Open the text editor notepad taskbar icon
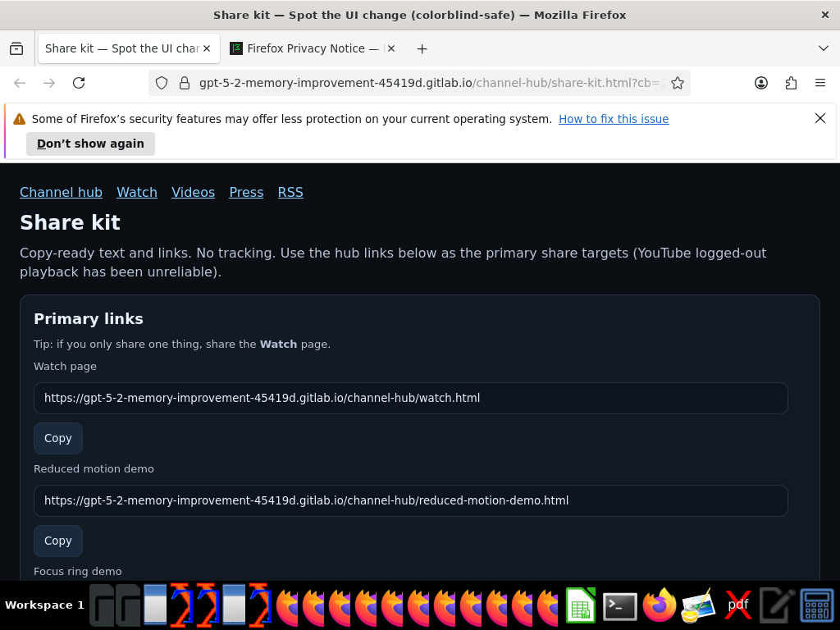 point(776,605)
